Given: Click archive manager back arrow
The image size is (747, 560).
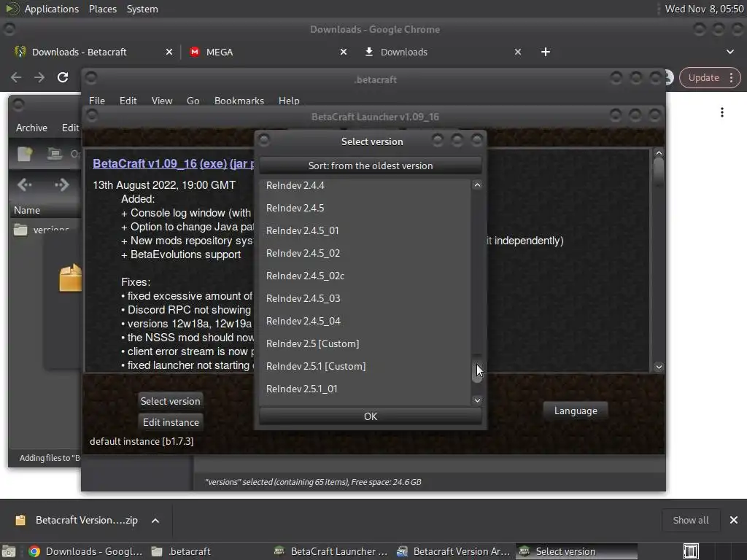Looking at the screenshot, I should point(24,184).
